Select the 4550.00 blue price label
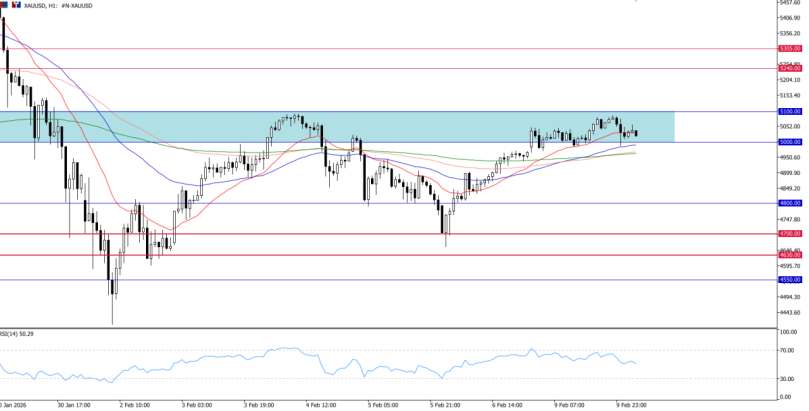Screen dimensions: 809x411 coord(790,280)
